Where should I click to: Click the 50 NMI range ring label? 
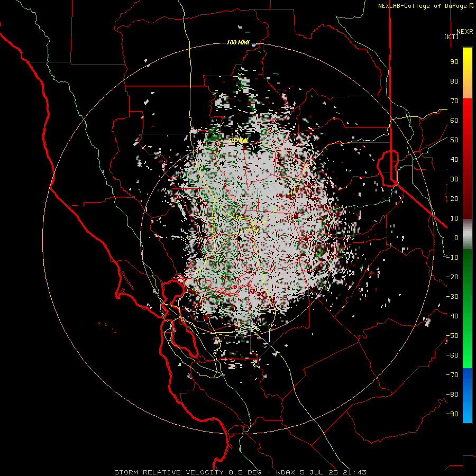pos(239,141)
